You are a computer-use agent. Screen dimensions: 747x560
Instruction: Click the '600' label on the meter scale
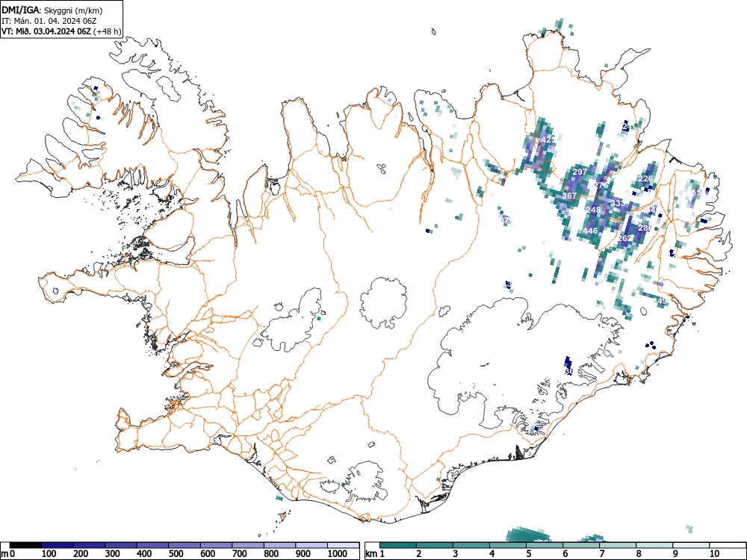208,554
